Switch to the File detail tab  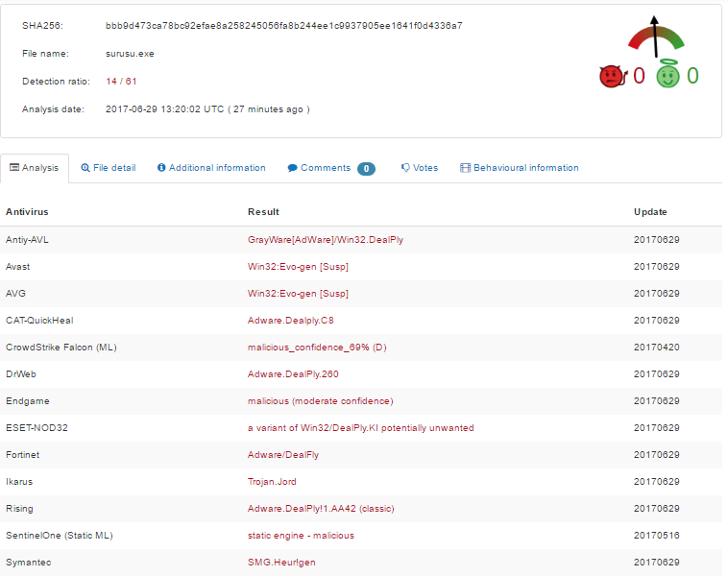click(x=109, y=168)
